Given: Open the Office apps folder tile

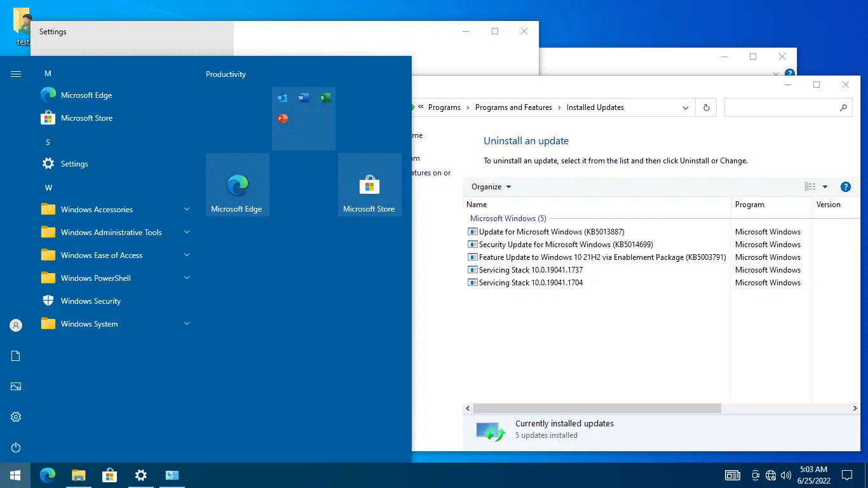Looking at the screenshot, I should (304, 119).
